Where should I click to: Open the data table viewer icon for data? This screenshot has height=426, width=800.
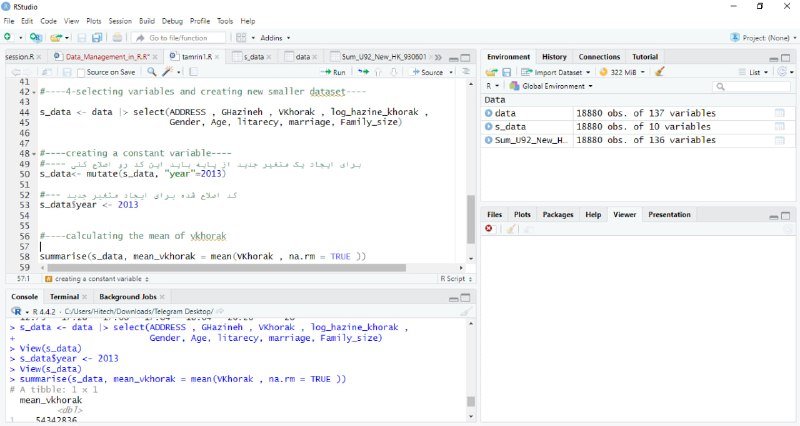780,113
